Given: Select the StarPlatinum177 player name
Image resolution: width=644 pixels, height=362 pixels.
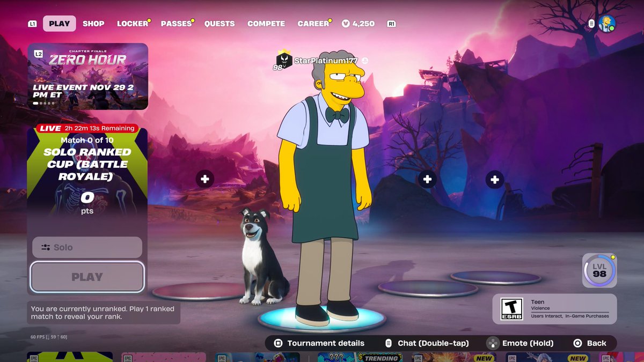Looking at the screenshot, I should tap(326, 61).
